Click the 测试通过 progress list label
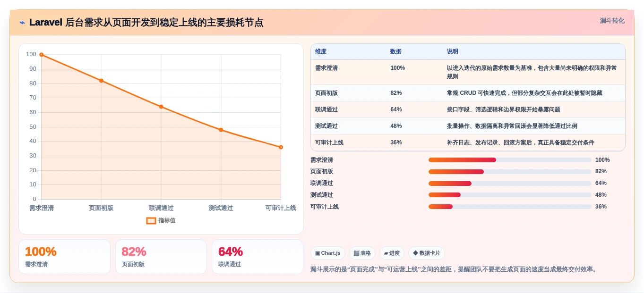This screenshot has height=293, width=644. click(x=322, y=195)
